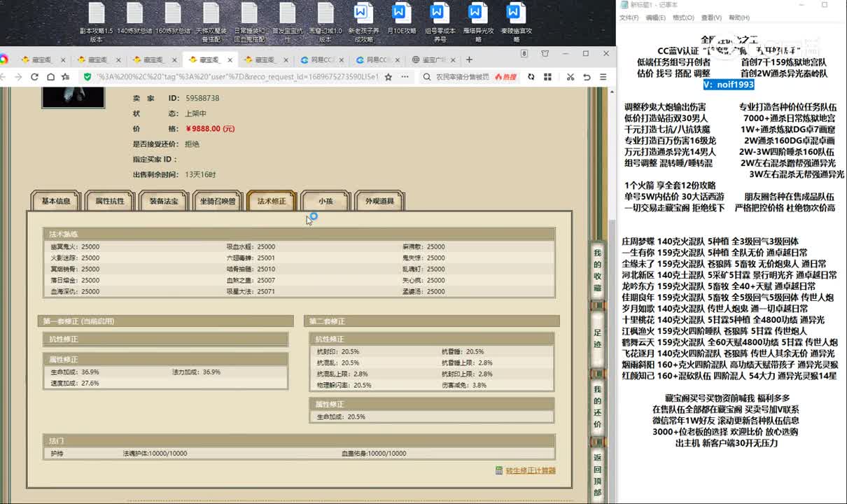
Task: Click the 我的收藏 side button
Action: 597,269
